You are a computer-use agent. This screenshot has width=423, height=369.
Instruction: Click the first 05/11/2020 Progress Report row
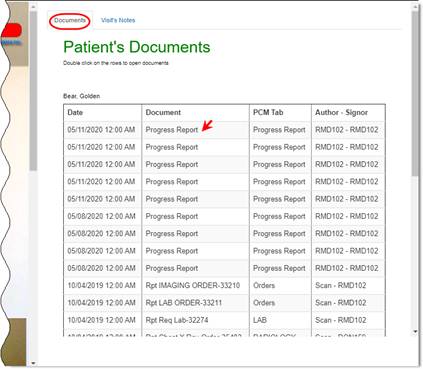coord(224,130)
